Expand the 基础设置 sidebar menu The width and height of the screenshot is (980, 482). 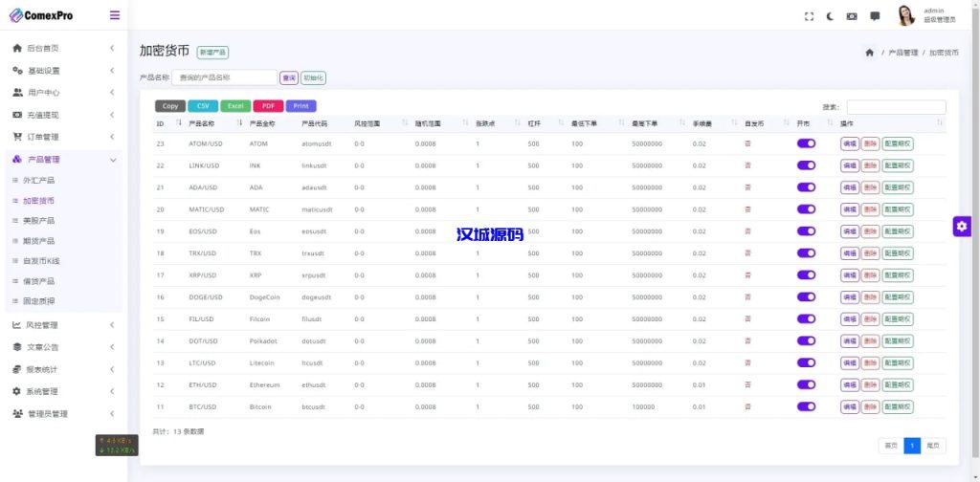coord(62,70)
